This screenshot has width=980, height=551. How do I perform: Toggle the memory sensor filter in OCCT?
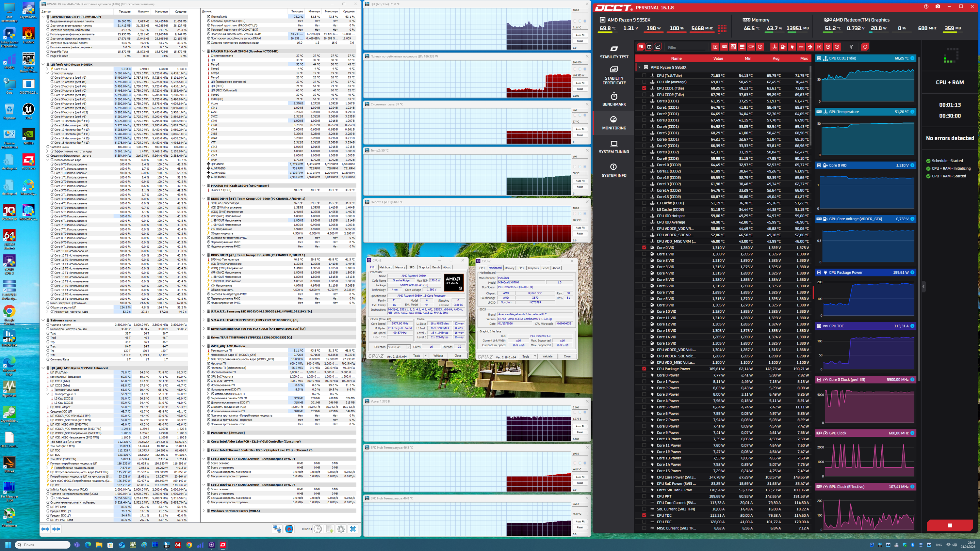(x=751, y=47)
